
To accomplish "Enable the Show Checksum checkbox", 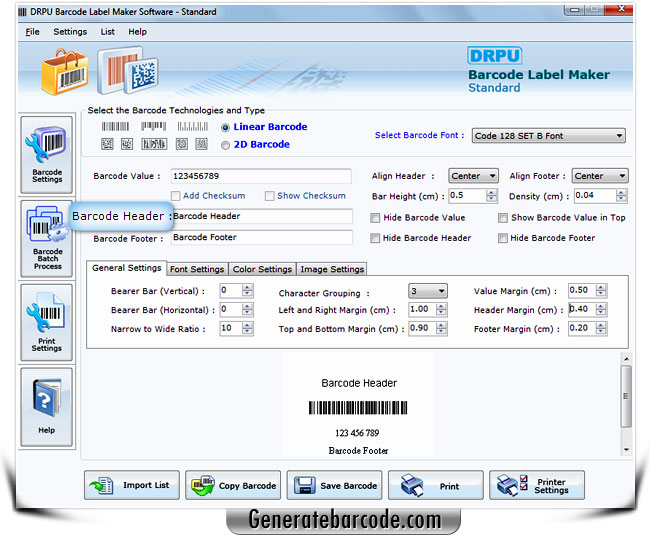I will click(x=269, y=196).
